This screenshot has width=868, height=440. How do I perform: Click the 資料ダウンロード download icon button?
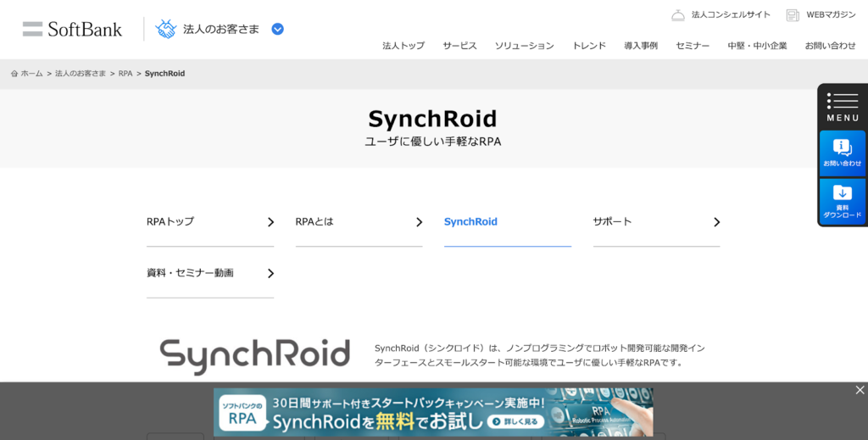(x=843, y=202)
